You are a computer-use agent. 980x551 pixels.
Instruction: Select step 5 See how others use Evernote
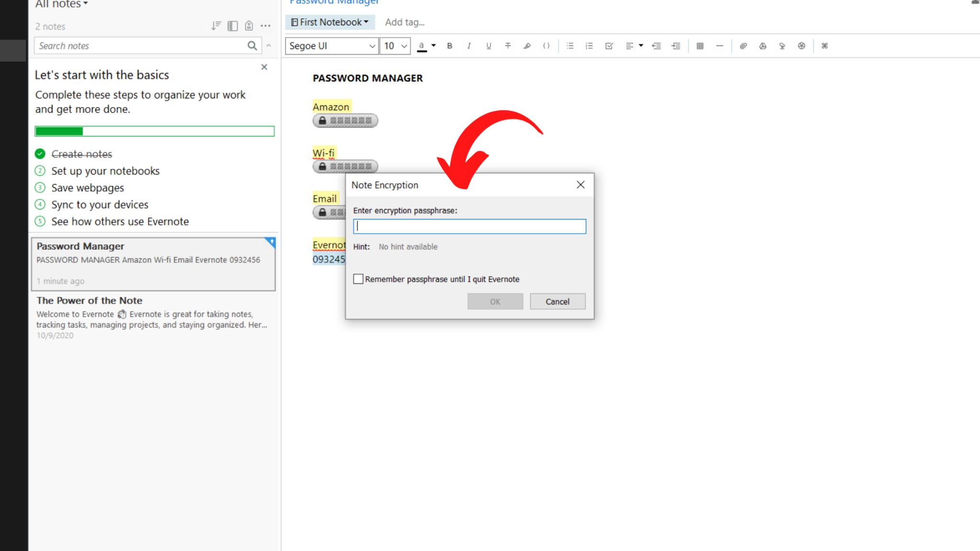[120, 221]
